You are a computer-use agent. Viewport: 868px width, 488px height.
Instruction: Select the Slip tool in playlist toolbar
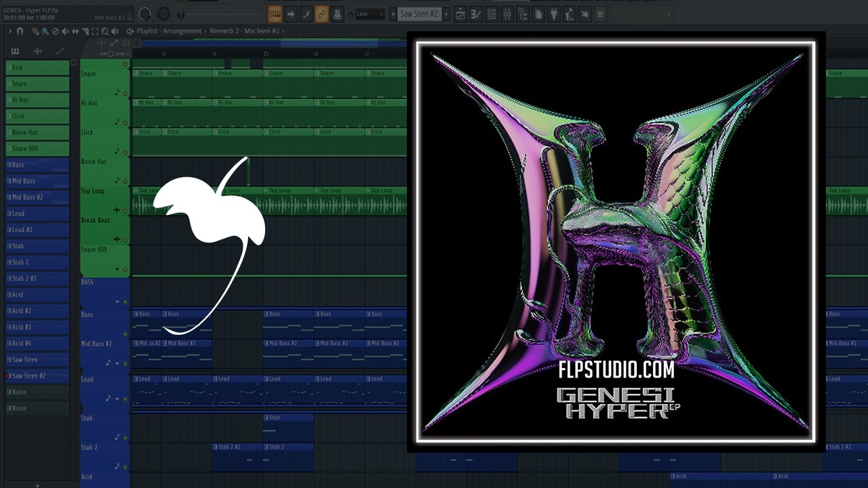coord(75,31)
